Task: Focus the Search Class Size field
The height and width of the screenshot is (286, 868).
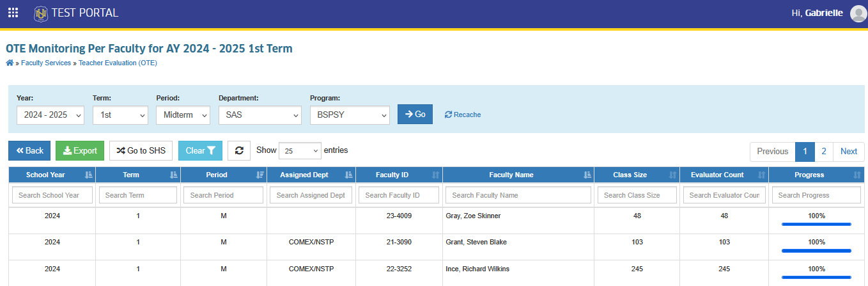Action: tap(637, 195)
